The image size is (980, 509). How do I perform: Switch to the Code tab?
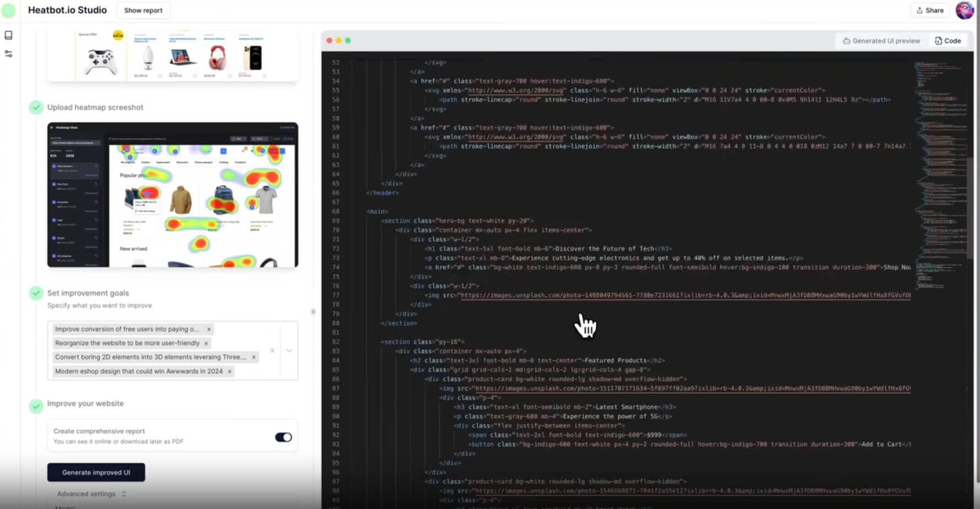[948, 41]
